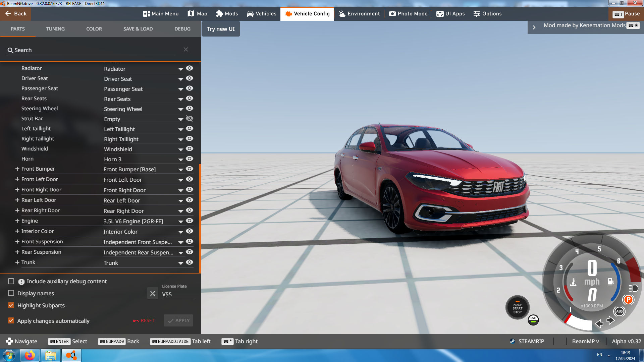Open the Environment menu item
644x362 pixels.
pos(359,14)
